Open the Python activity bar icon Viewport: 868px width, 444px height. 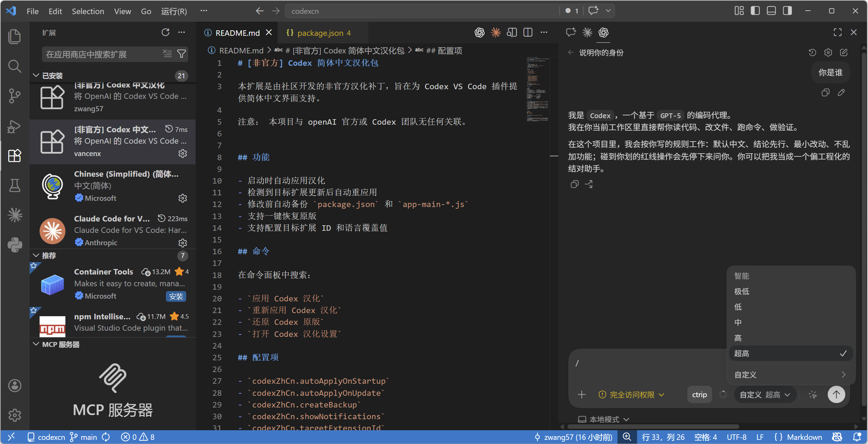tap(14, 245)
